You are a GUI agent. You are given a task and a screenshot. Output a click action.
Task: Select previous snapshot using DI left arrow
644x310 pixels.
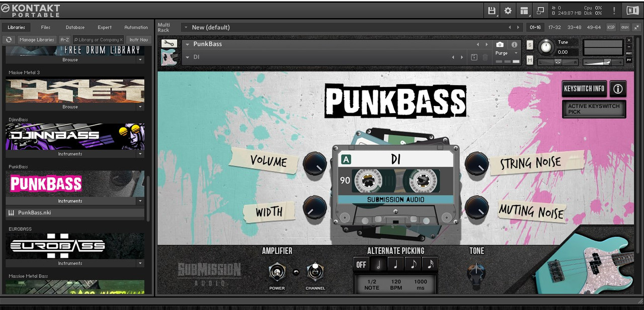point(454,57)
